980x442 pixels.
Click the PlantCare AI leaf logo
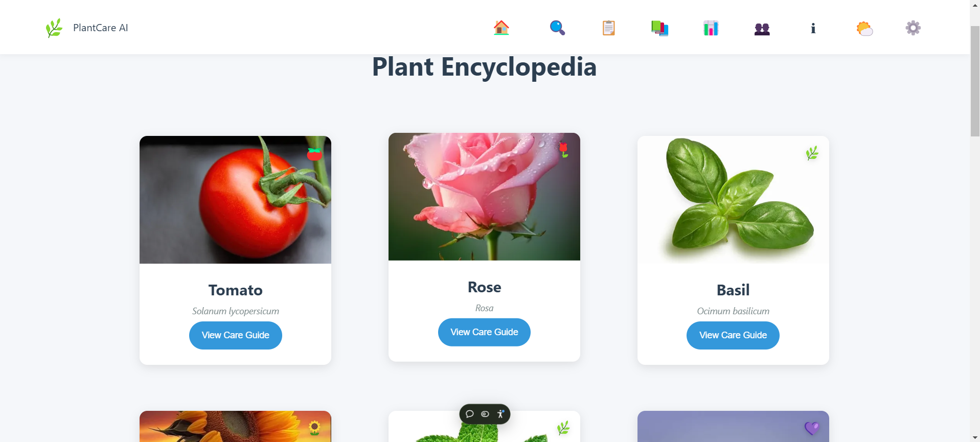(54, 28)
